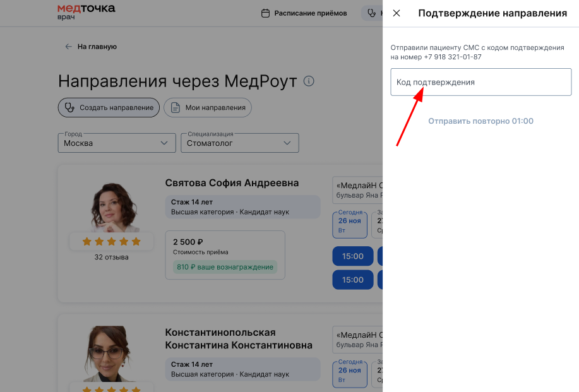This screenshot has height=392, width=579.
Task: Close the confirmation side panel
Action: pos(397,13)
